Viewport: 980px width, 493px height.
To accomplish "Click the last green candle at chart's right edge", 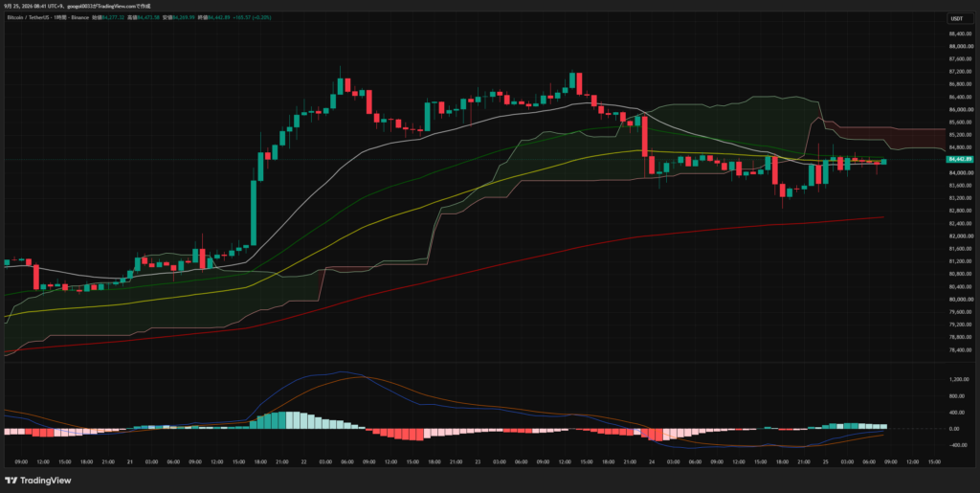I will 883,162.
